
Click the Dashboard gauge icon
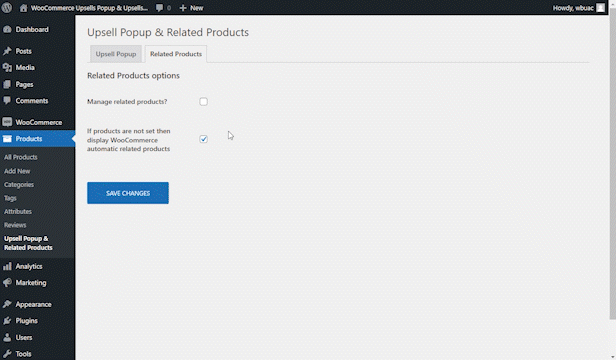click(7, 29)
